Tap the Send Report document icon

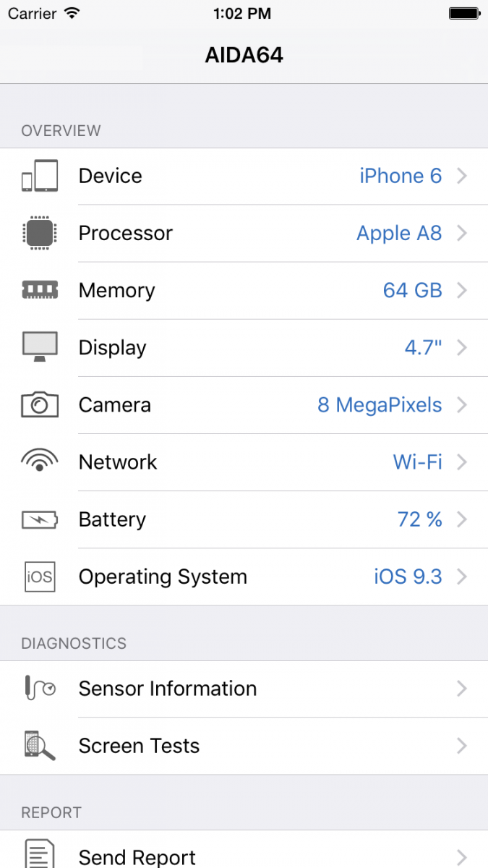tap(39, 854)
